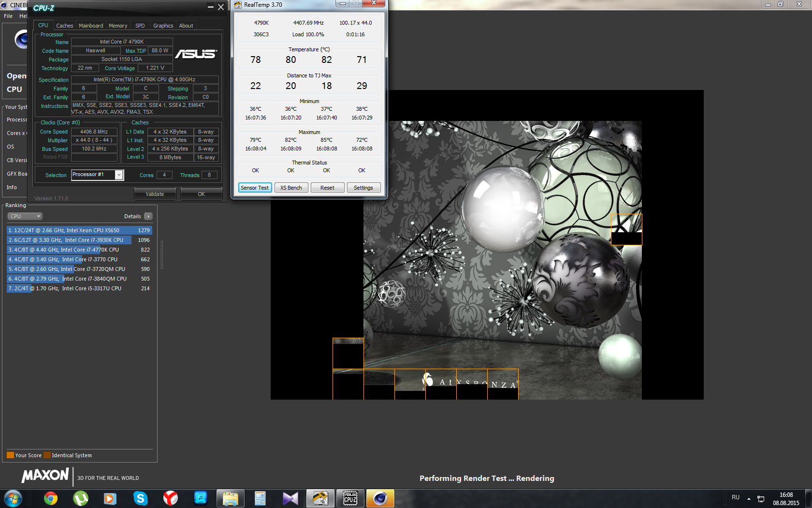This screenshot has height=508, width=812.
Task: Launch Google Chrome from the taskbar
Action: (51, 498)
